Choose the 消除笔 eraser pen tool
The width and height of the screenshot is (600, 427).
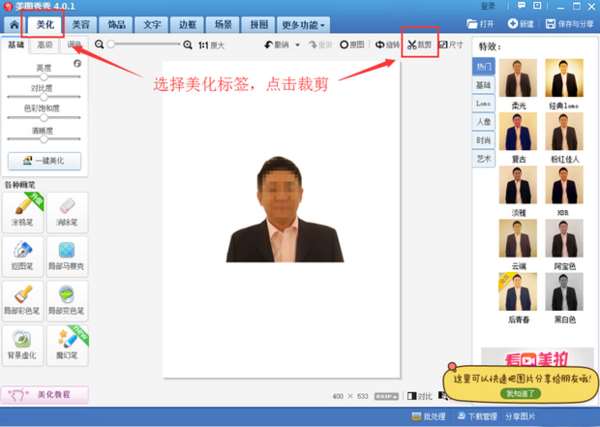67,212
